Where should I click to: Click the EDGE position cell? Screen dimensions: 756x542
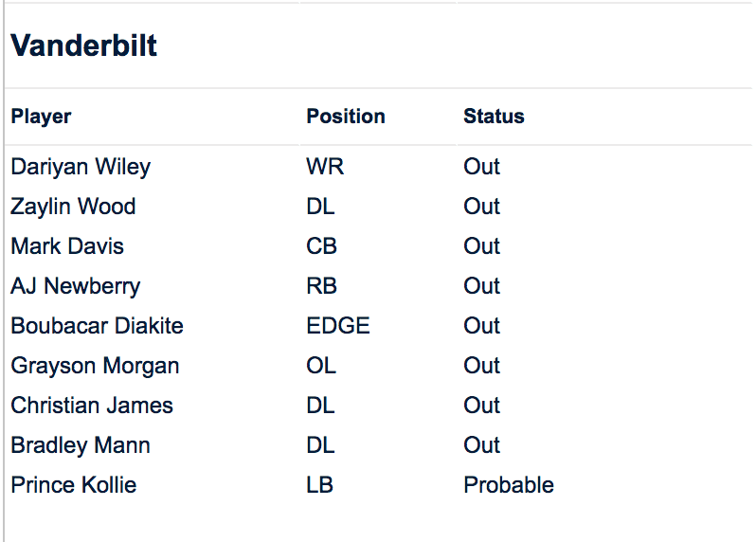pyautogui.click(x=338, y=326)
